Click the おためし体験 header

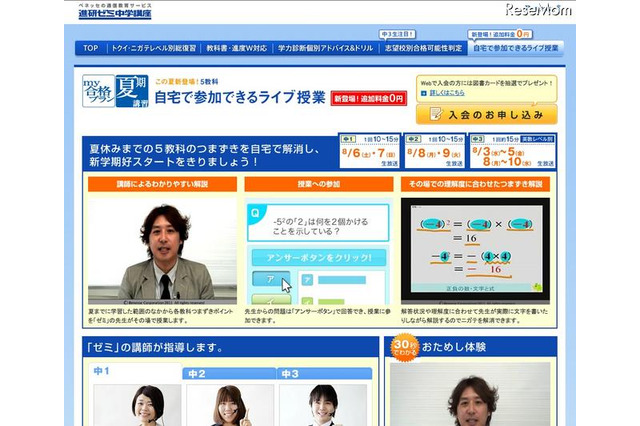pos(454,347)
